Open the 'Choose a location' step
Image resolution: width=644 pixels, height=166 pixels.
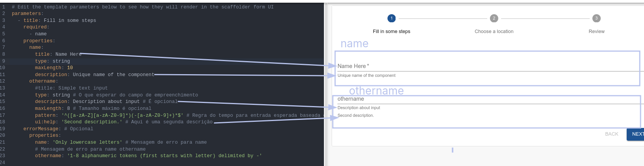[494, 32]
